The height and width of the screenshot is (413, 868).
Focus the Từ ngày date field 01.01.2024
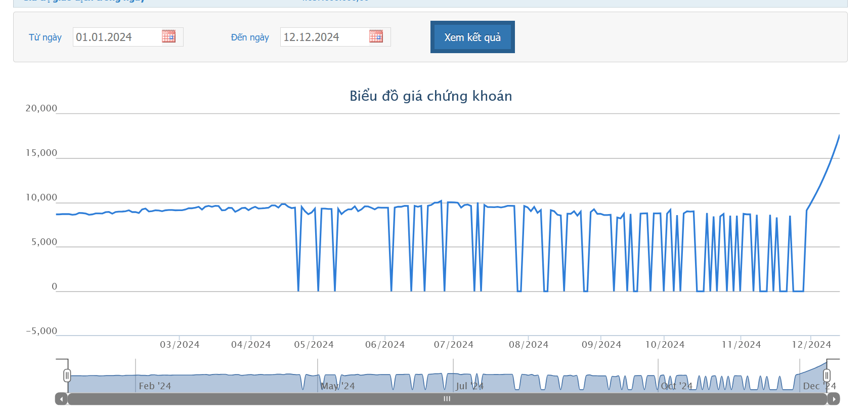click(x=116, y=37)
